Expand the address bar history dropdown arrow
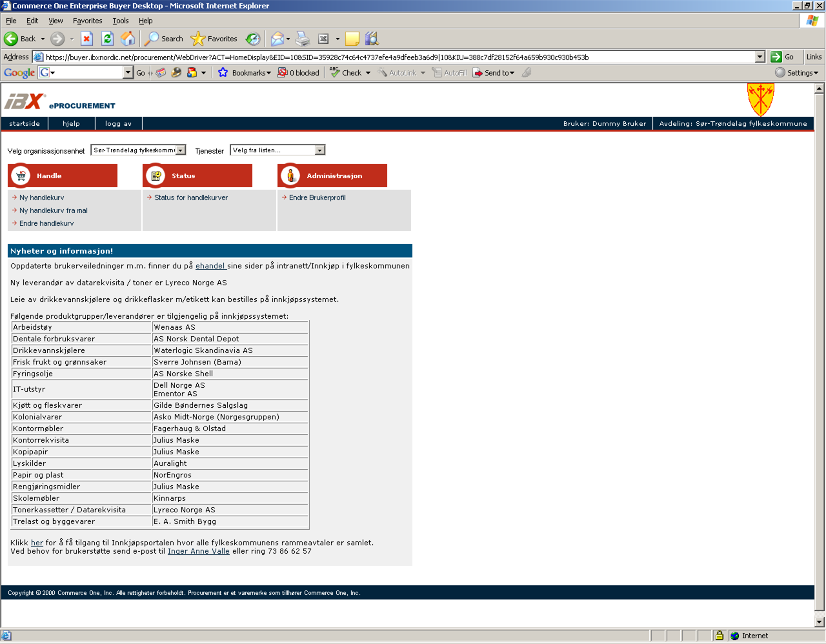This screenshot has width=826, height=644. (x=760, y=57)
